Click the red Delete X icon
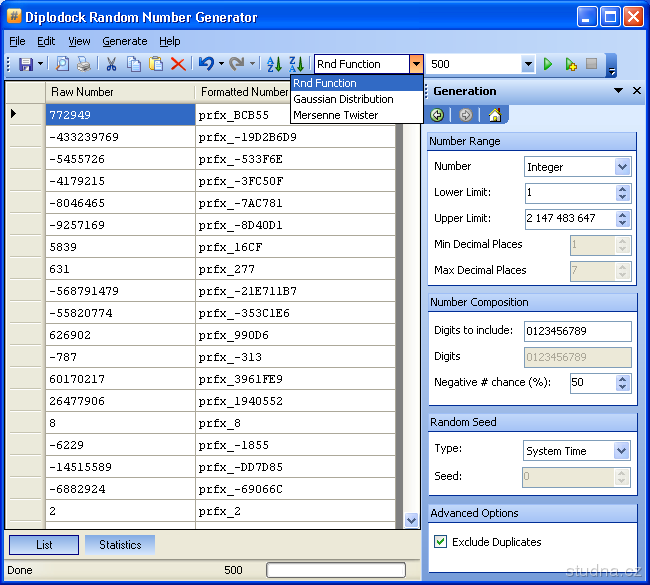The image size is (650, 585). [178, 64]
